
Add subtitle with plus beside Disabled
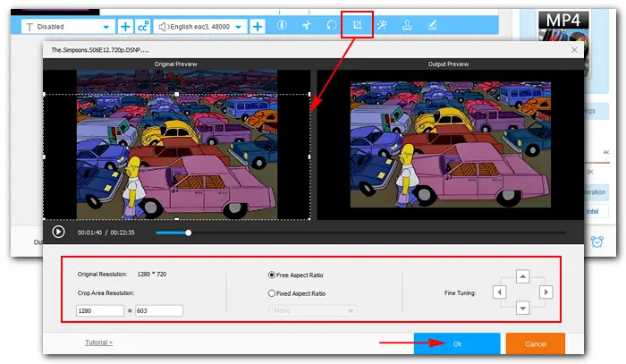[x=125, y=27]
